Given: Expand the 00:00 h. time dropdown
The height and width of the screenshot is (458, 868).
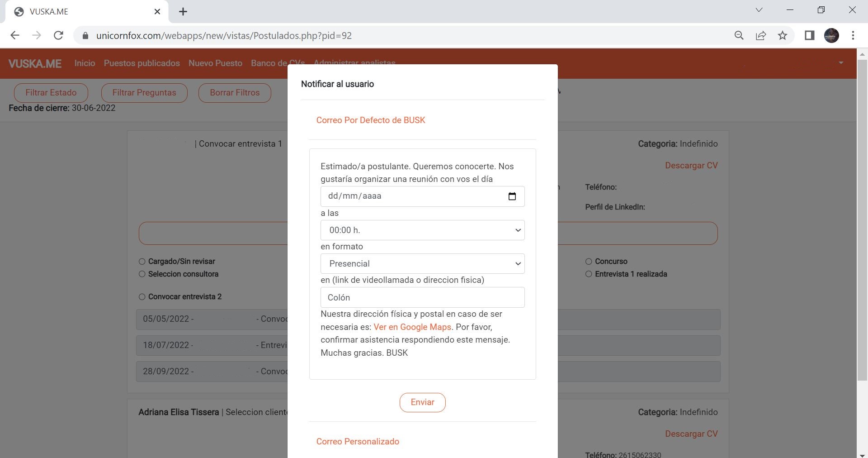Looking at the screenshot, I should [x=422, y=230].
